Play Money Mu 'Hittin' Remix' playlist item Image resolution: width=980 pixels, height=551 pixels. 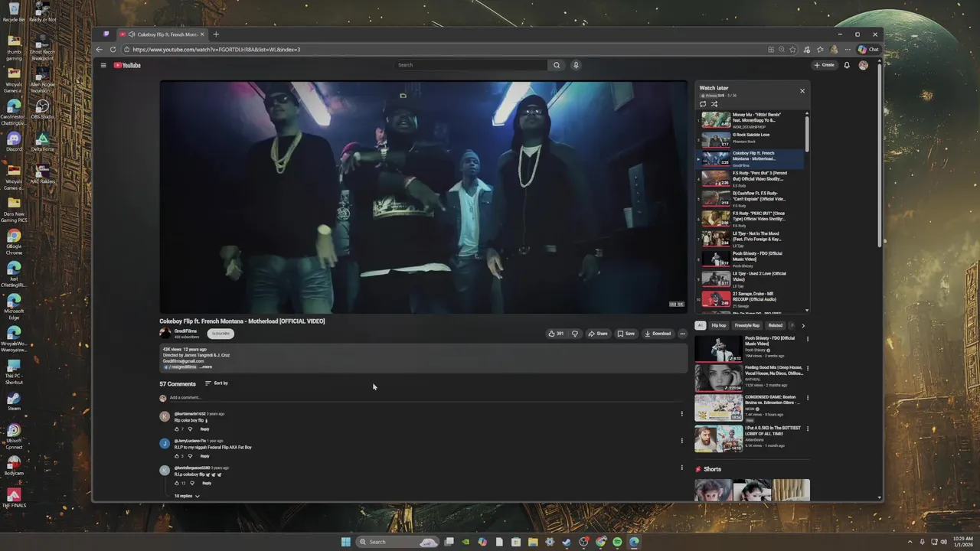click(752, 120)
